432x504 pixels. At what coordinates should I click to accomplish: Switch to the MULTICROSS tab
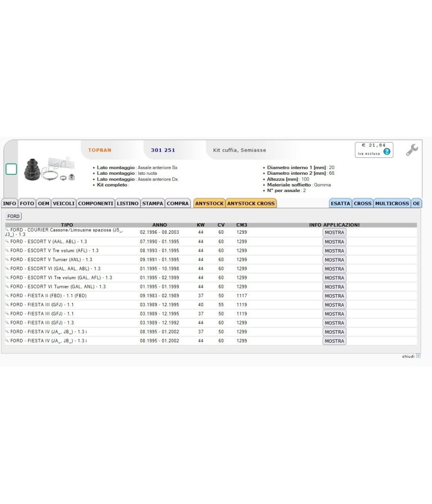(x=392, y=204)
